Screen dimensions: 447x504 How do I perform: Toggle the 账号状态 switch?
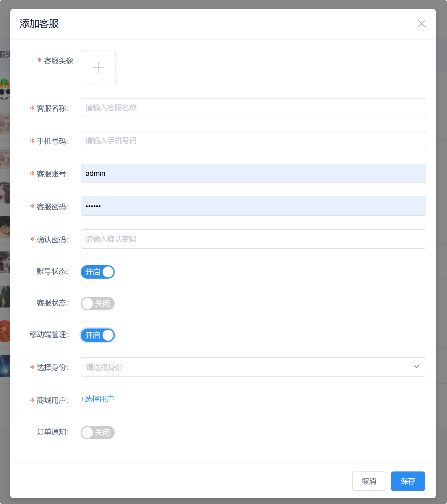point(97,272)
